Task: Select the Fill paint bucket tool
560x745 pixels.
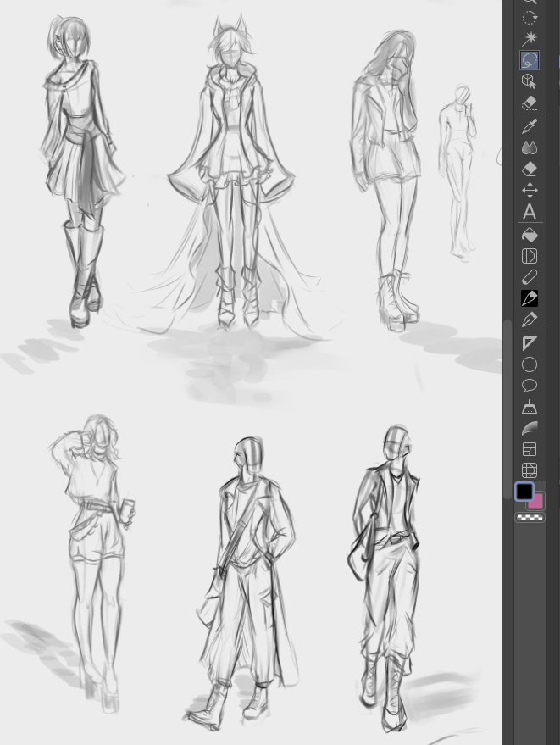Action: click(x=530, y=235)
